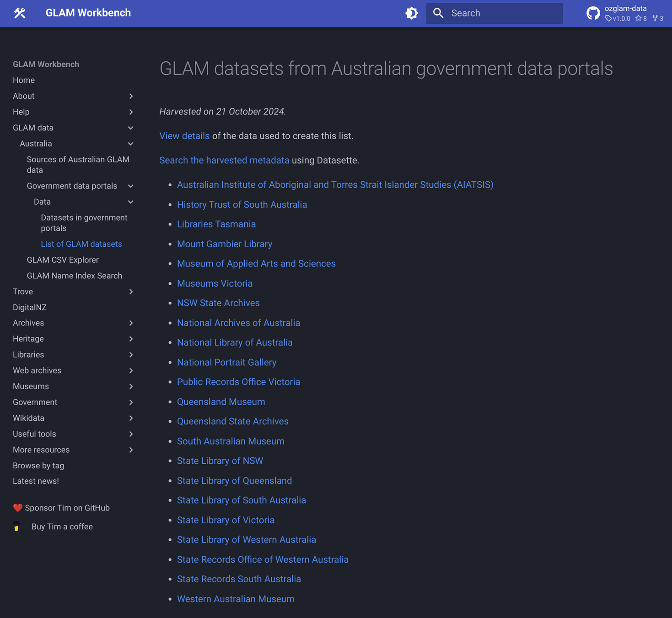Click the View details link

[x=184, y=136]
